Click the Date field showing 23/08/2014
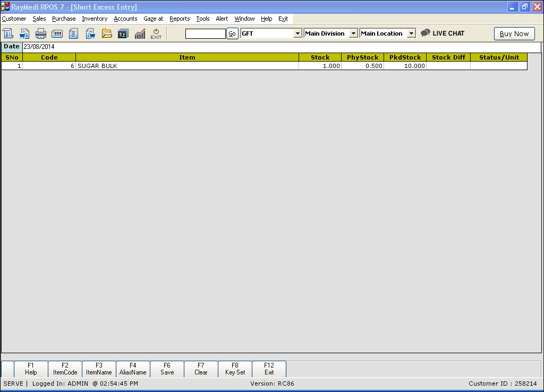Image resolution: width=544 pixels, height=392 pixels. tap(282, 47)
